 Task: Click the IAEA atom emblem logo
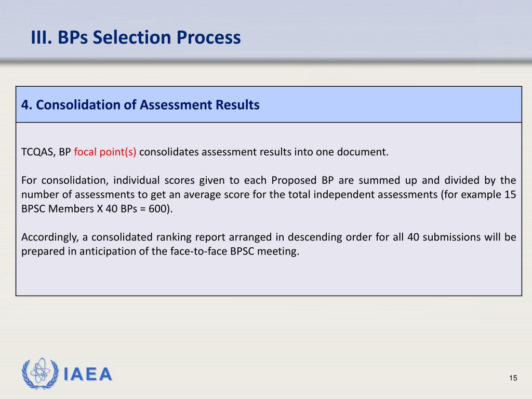tap(40, 374)
